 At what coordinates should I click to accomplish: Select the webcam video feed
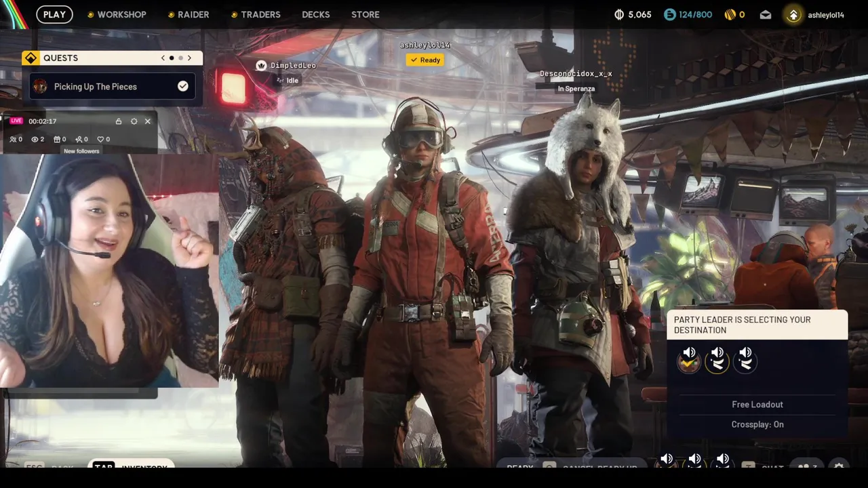pyautogui.click(x=109, y=271)
